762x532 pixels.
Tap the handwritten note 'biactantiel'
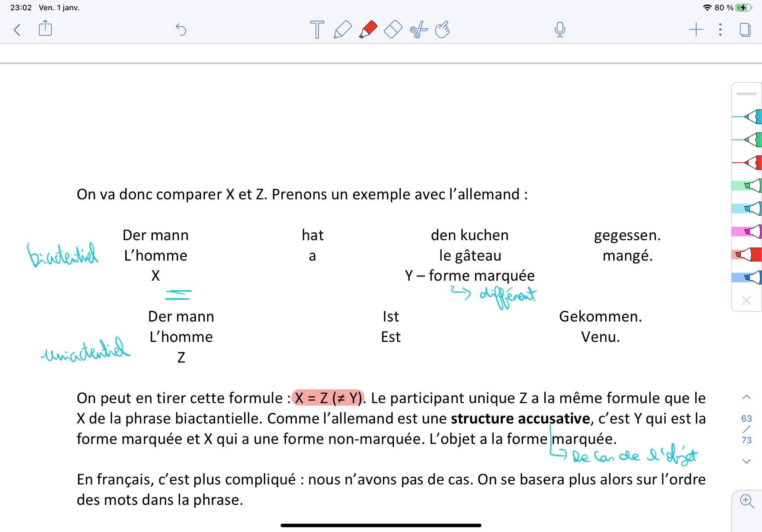63,255
